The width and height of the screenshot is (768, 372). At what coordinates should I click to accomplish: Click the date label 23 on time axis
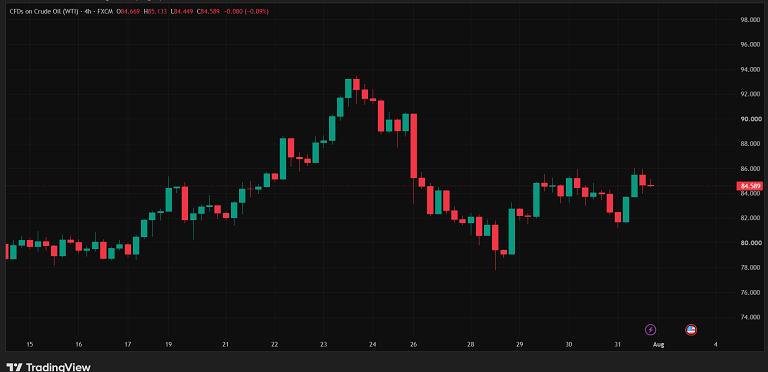(323, 345)
